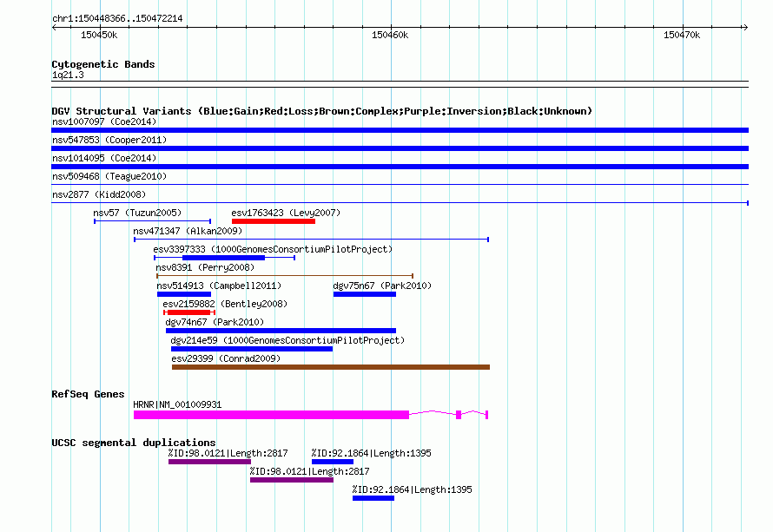Click the dgv214e59 1000Genomes variant bar
773x532 pixels.
[252, 349]
